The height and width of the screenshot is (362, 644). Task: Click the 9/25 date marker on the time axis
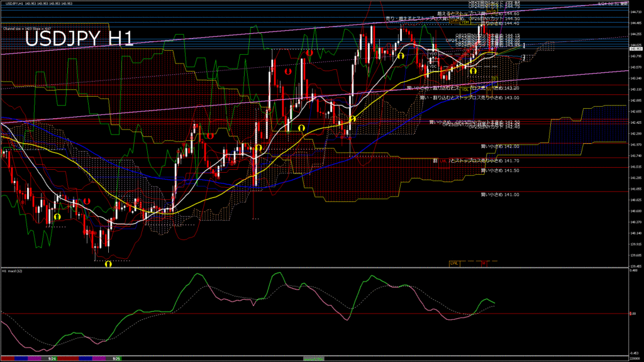tap(116, 358)
